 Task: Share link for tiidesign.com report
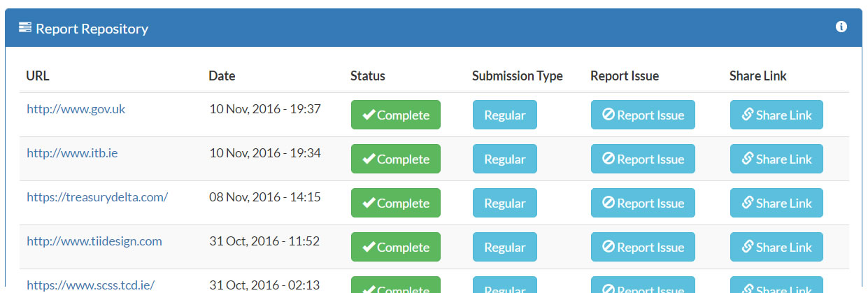tap(776, 248)
